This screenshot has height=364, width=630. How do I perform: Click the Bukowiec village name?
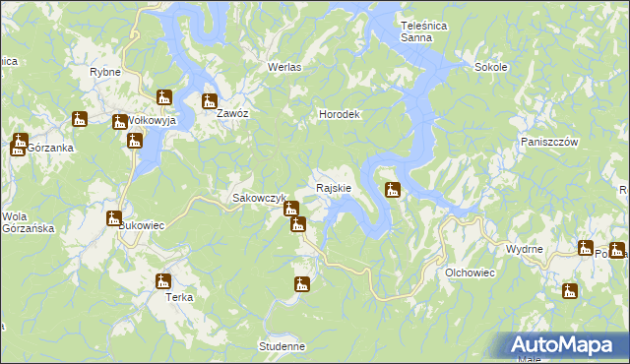click(x=142, y=225)
